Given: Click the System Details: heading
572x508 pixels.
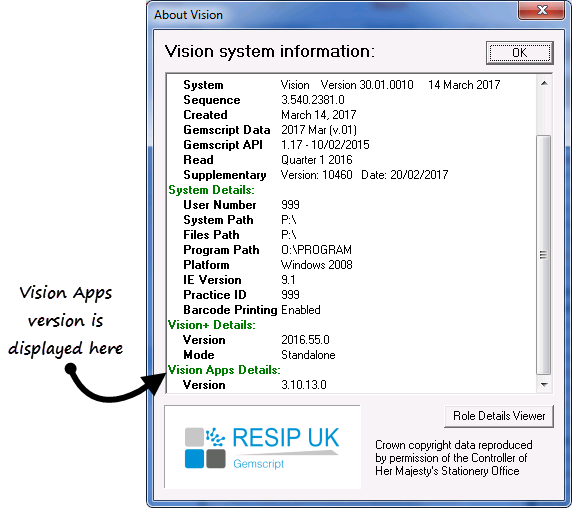Looking at the screenshot, I should point(211,190).
